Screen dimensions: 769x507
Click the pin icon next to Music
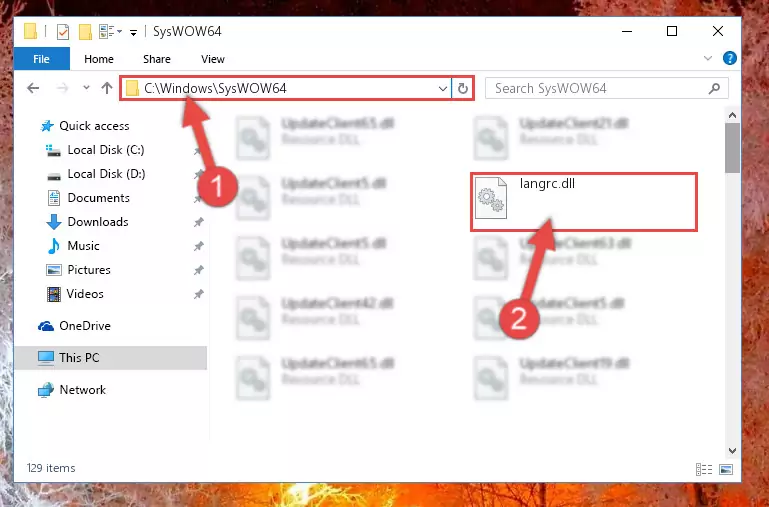pos(198,246)
